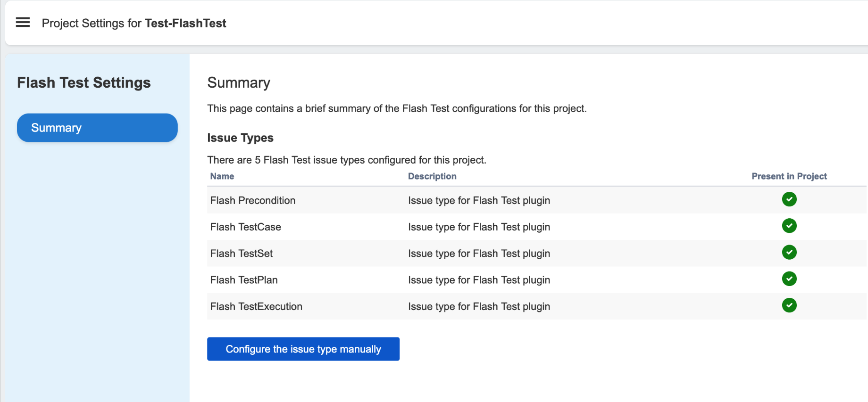Click the Flash Test Settings sidebar heading
868x402 pixels.
(84, 83)
